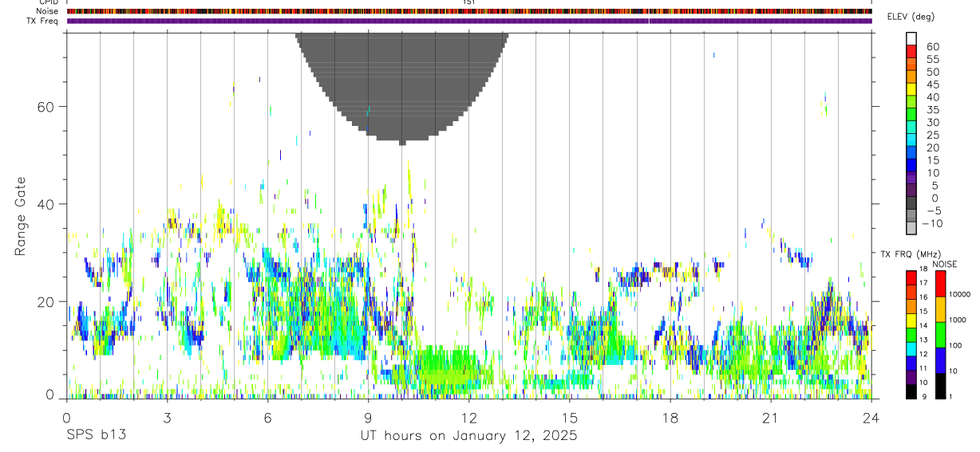Click the y-axis tick label '60' on Range Gate axis
Viewport: 980px width, 452px height.
46,107
